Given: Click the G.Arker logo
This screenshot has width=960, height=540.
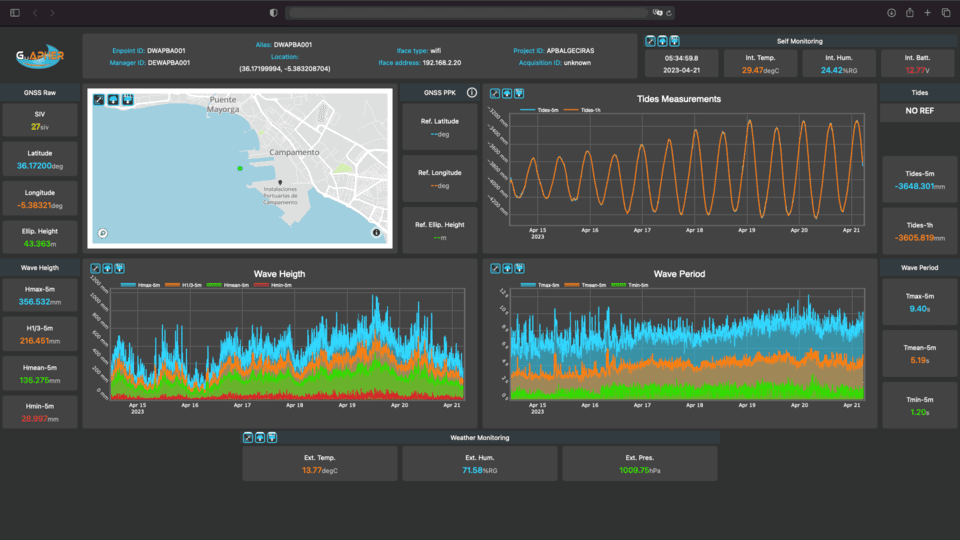Looking at the screenshot, I should tap(40, 57).
